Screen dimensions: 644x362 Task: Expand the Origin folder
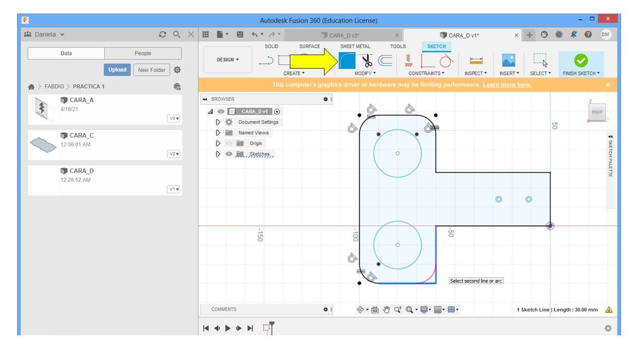click(x=218, y=143)
